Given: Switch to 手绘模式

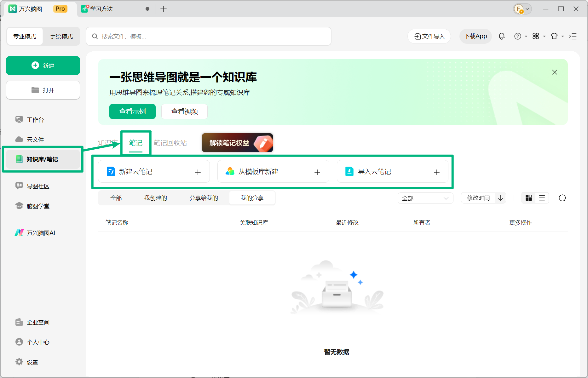Looking at the screenshot, I should click(61, 36).
